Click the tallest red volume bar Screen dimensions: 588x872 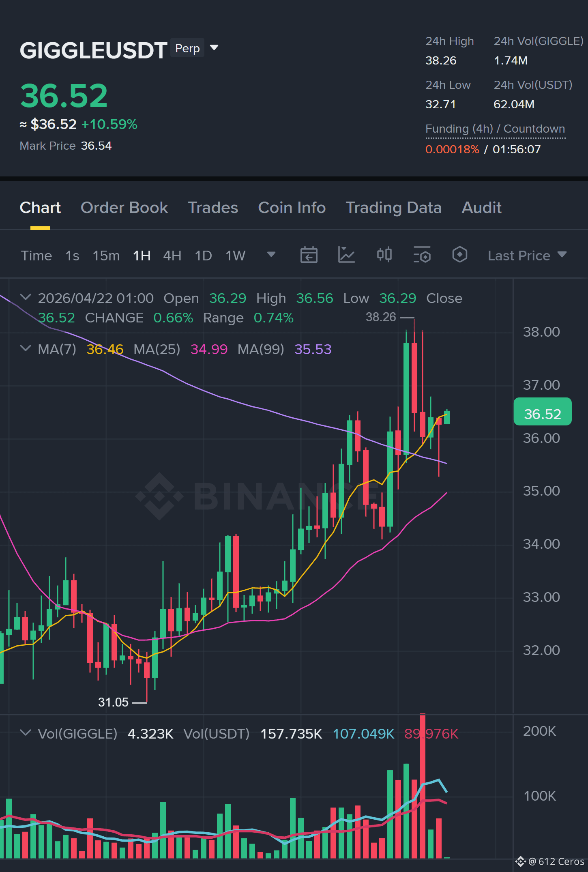point(423,786)
